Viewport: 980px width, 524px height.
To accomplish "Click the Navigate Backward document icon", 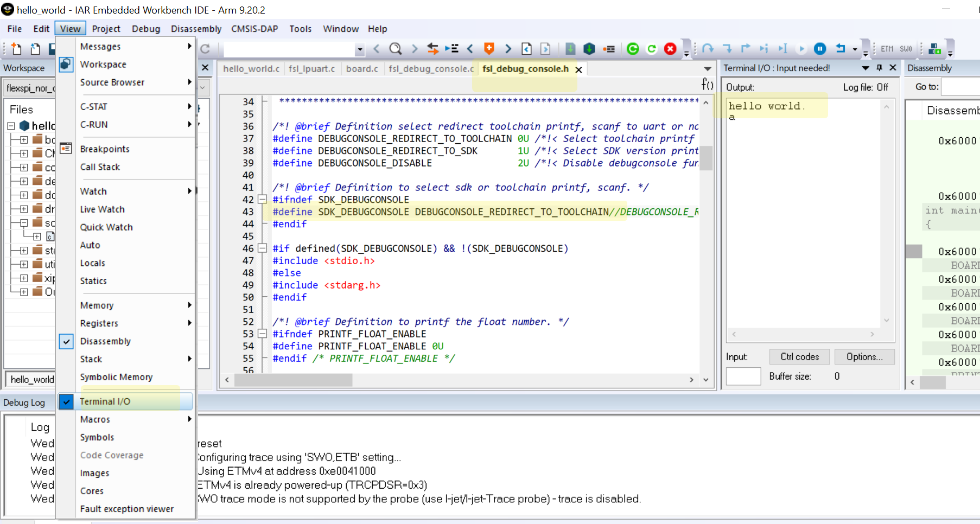I will click(x=526, y=49).
